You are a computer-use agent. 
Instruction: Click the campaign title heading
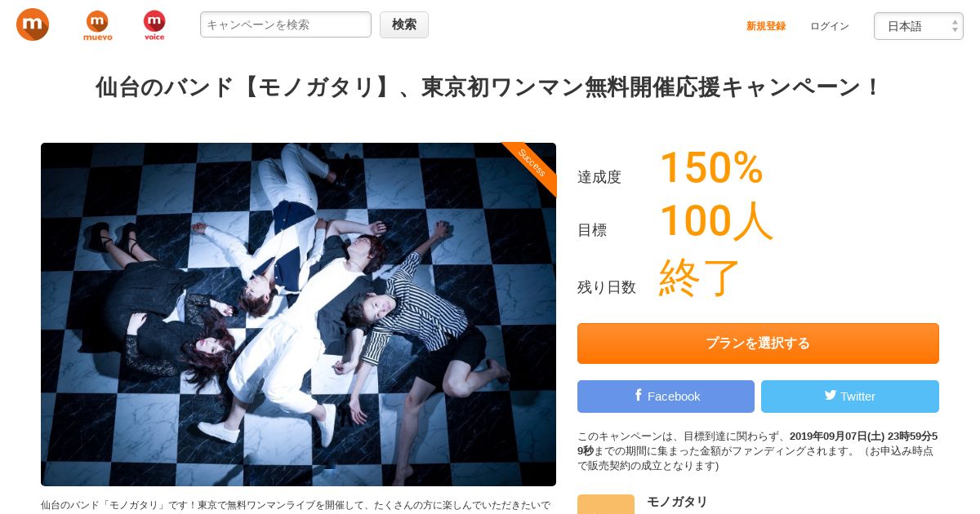(489, 87)
